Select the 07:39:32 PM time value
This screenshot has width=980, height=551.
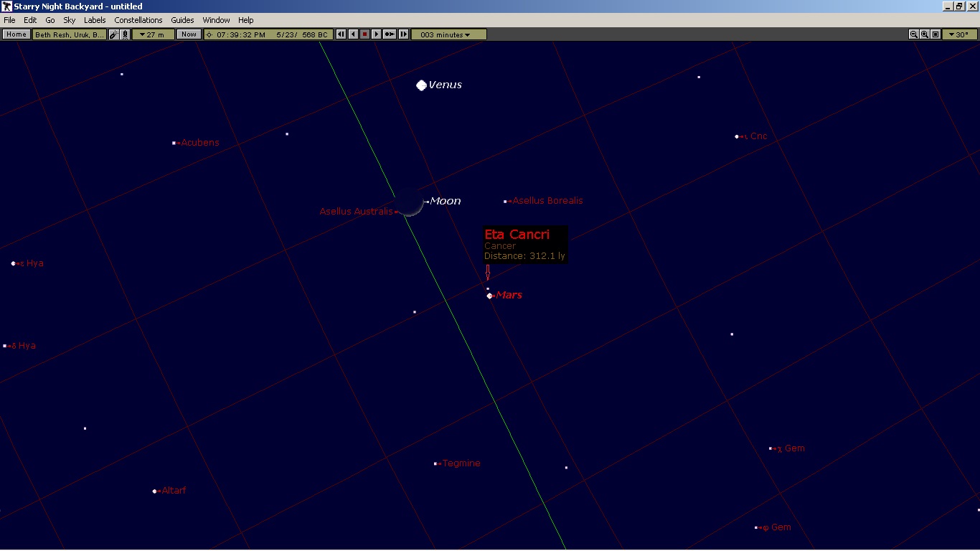click(241, 34)
